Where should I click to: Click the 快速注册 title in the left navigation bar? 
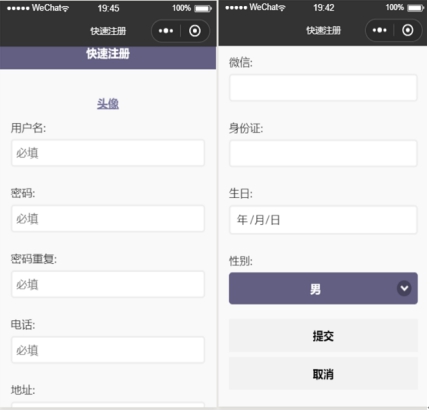coord(108,31)
